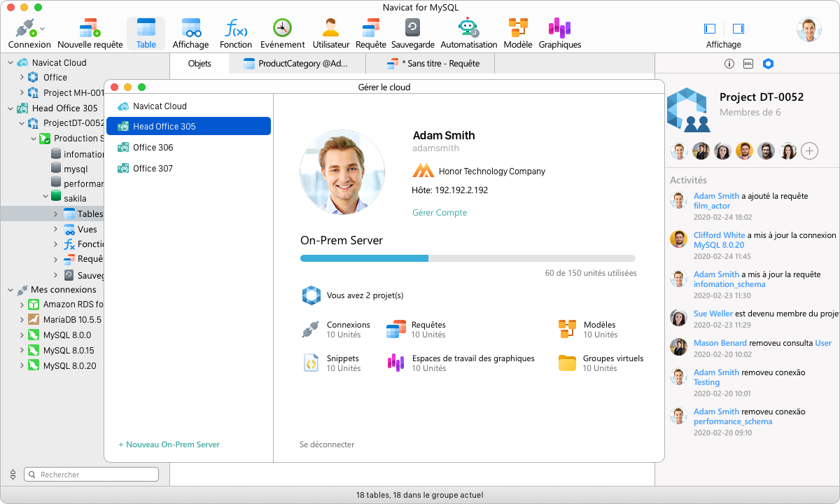Viewport: 840px width, 504px height.
Task: Click Adam Smith's profile photo in dialog
Action: pyautogui.click(x=342, y=171)
